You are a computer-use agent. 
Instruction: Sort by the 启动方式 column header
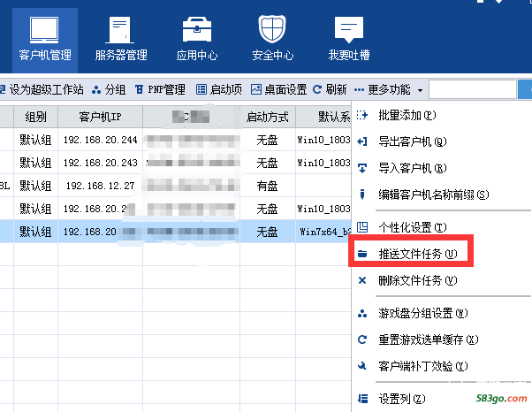[x=268, y=117]
